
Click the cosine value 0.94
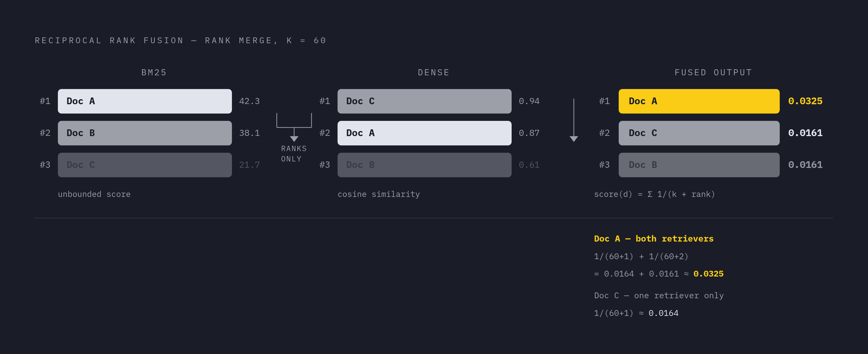pyautogui.click(x=529, y=101)
